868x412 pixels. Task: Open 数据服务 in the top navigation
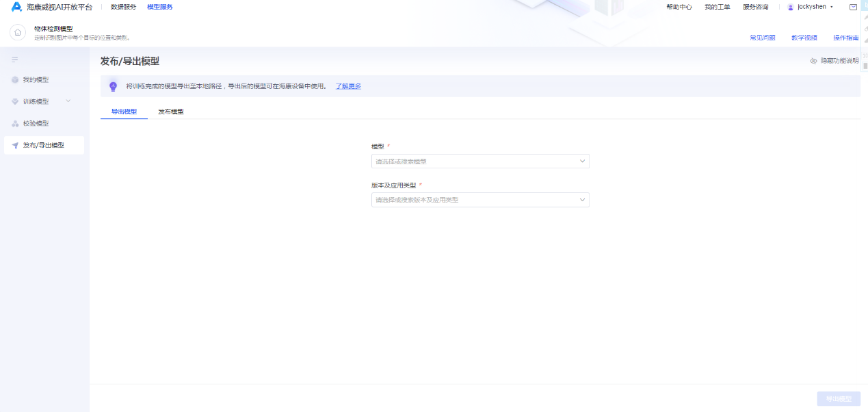point(123,7)
